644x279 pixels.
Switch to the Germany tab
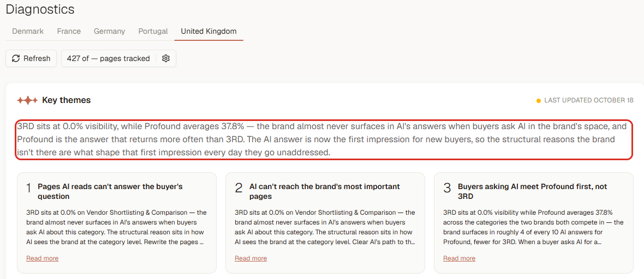tap(109, 31)
